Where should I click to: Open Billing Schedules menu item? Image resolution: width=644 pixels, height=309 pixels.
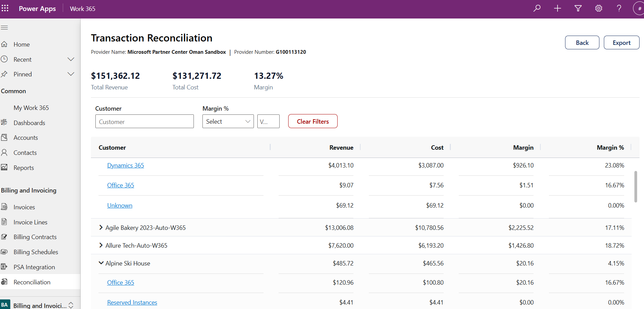(x=36, y=252)
